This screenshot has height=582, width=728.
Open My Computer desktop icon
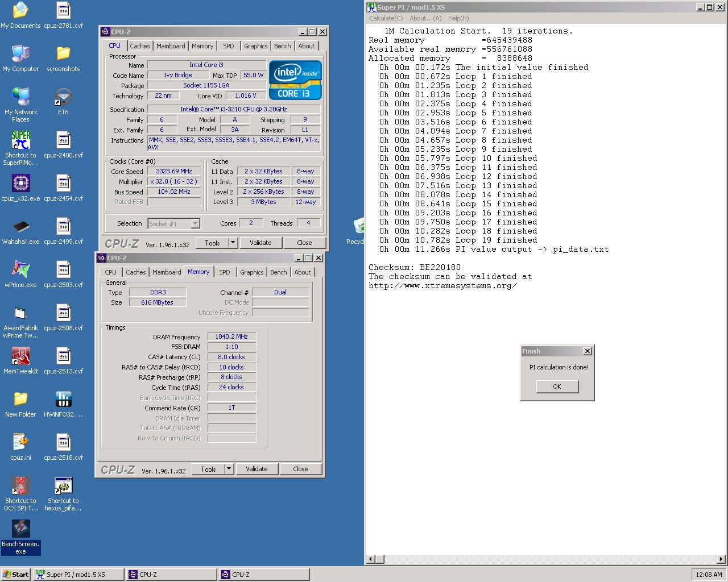coord(20,59)
